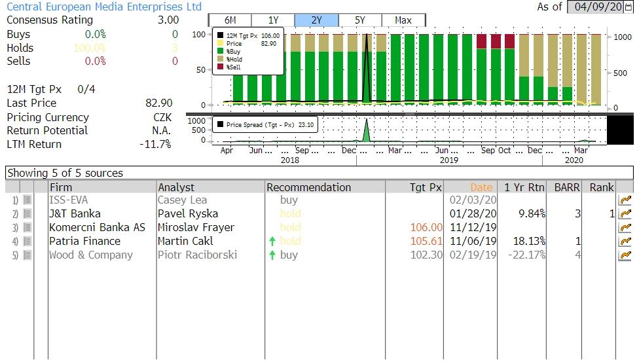This screenshot has width=639, height=364.
Task: Select J&T Banka firm row
Action: pyautogui.click(x=75, y=214)
